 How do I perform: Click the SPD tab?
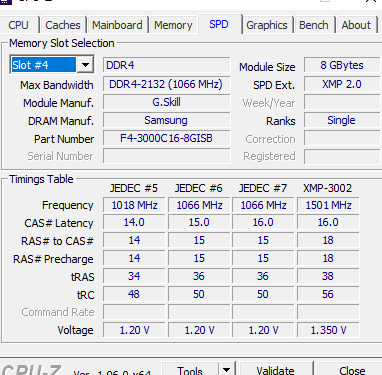click(x=219, y=24)
